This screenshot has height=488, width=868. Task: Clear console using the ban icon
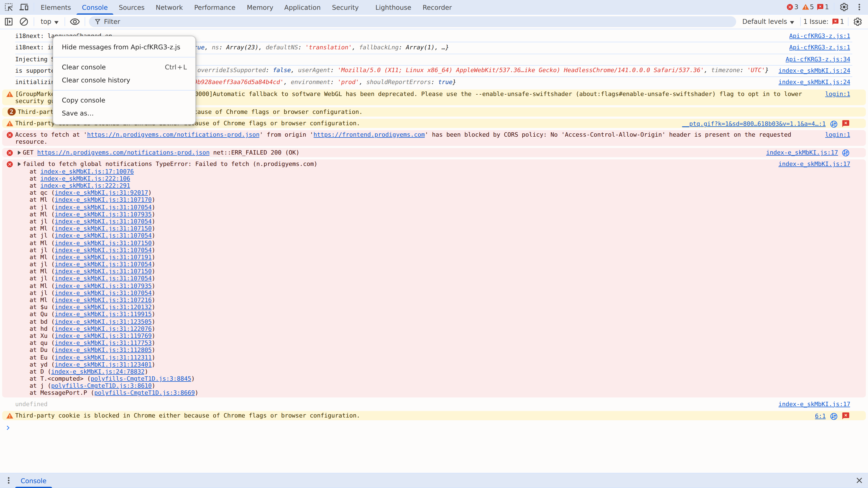(24, 22)
